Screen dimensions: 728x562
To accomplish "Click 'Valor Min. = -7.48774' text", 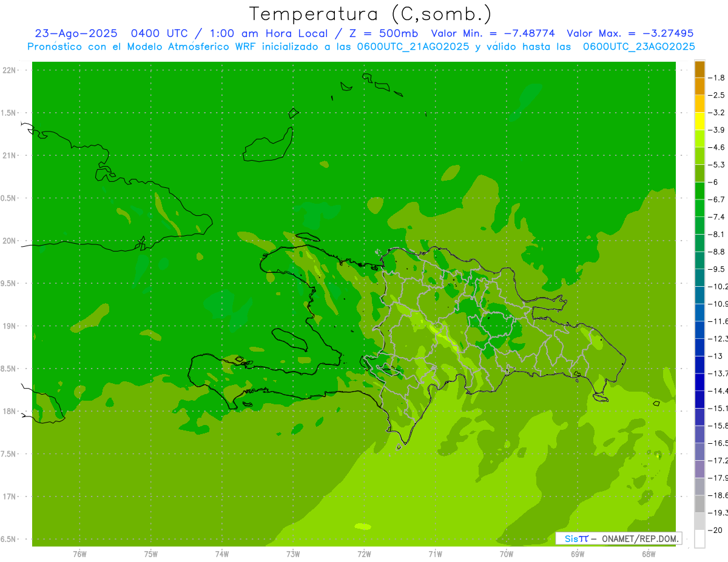I will pos(493,33).
